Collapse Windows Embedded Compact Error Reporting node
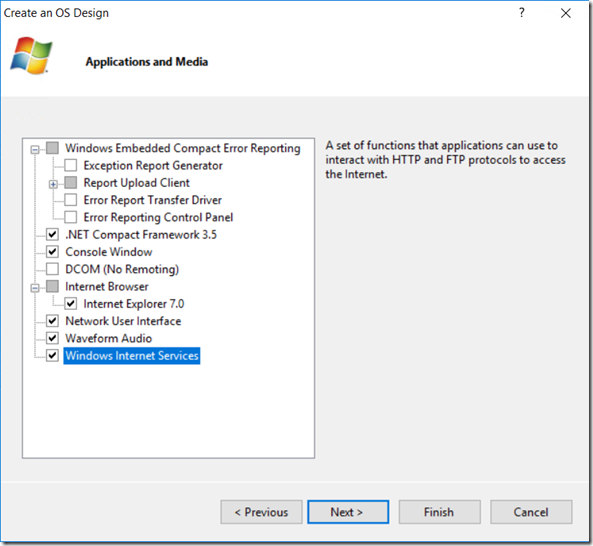The width and height of the screenshot is (593, 546). point(35,149)
